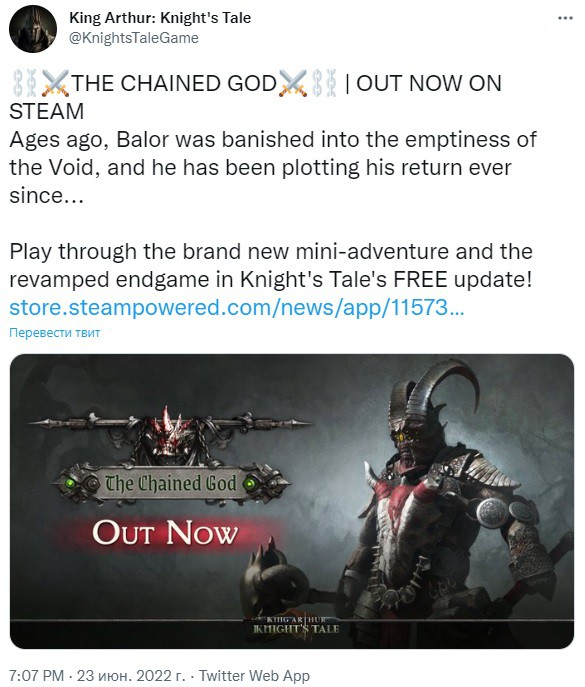Click the OUT NOW banner in the image
The height and width of the screenshot is (687, 585).
165,533
